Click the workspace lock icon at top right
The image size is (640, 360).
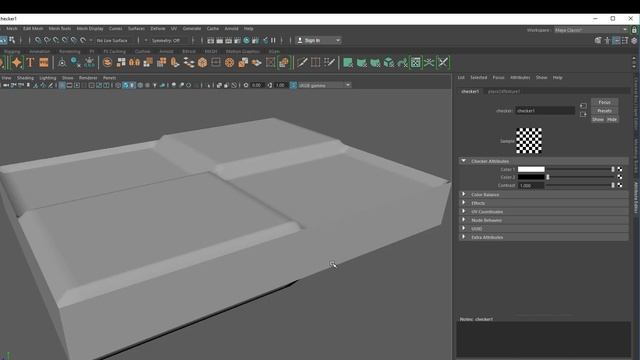point(634,30)
